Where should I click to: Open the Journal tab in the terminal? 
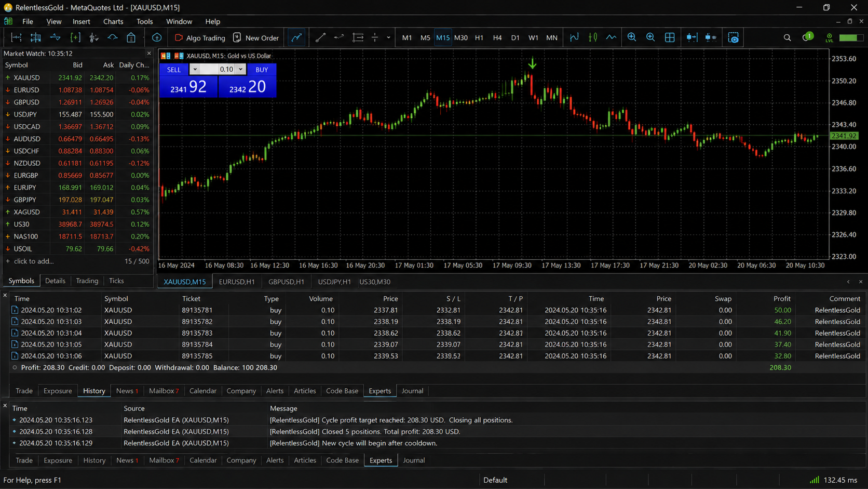click(x=414, y=460)
